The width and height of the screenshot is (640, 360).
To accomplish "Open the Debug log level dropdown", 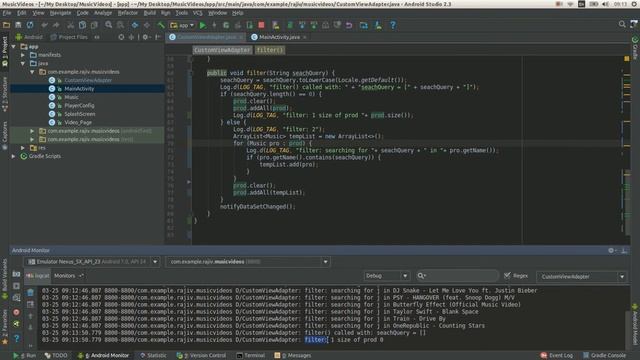I will click(x=386, y=276).
